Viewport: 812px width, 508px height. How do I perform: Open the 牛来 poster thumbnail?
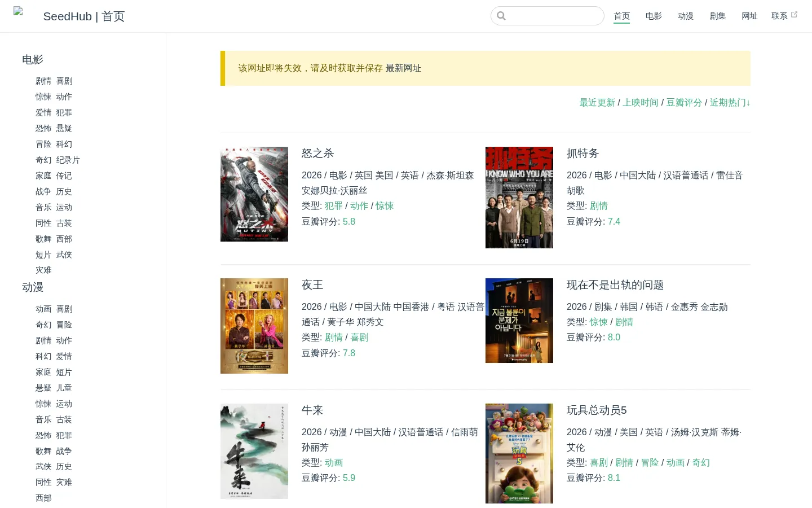[254, 451]
